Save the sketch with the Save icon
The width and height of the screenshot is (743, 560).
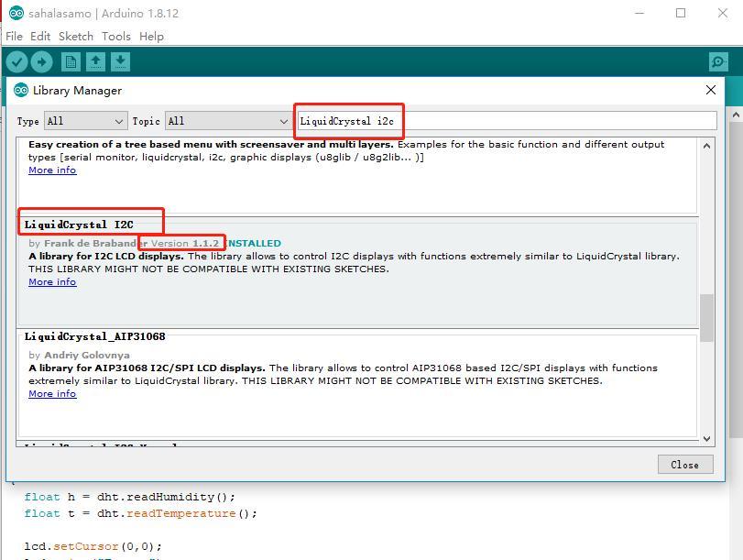pyautogui.click(x=120, y=62)
